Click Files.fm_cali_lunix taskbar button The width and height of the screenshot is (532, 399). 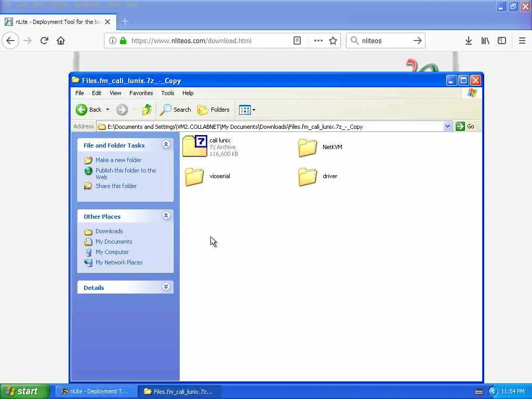(x=180, y=392)
